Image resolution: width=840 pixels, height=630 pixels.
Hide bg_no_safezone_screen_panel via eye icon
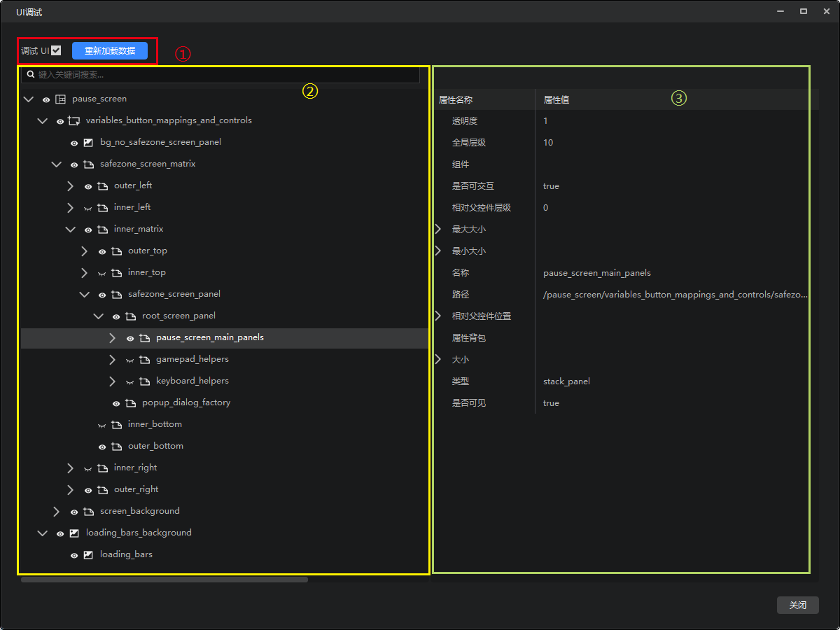click(x=74, y=143)
